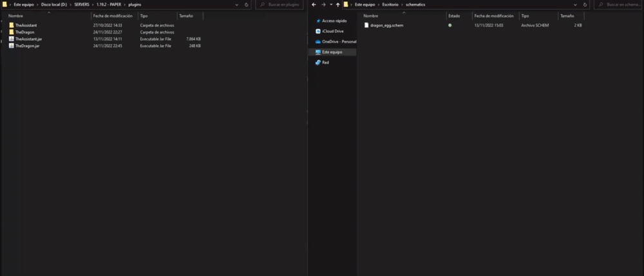This screenshot has width=644, height=276.
Task: Select the dragon_egg.schem file icon
Action: [366, 25]
